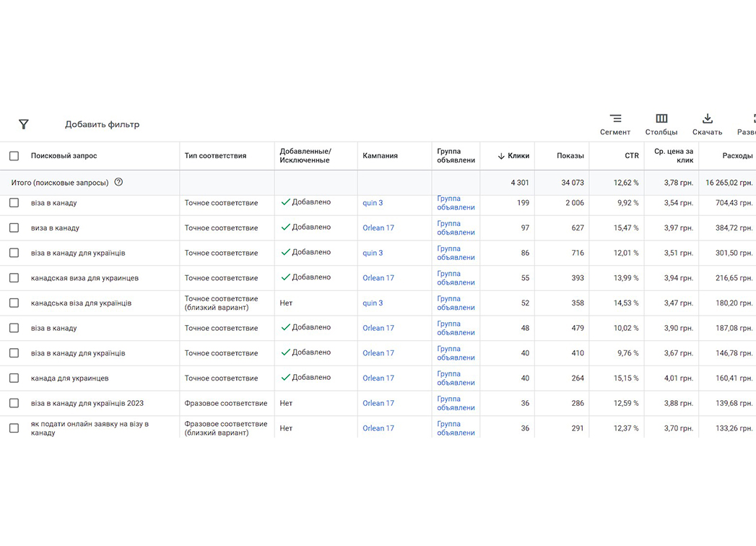Open quin 3 campaign in канадська віза row

tap(373, 303)
